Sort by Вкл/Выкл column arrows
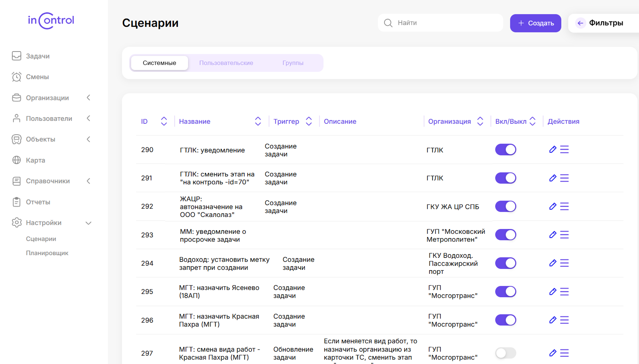 [533, 121]
